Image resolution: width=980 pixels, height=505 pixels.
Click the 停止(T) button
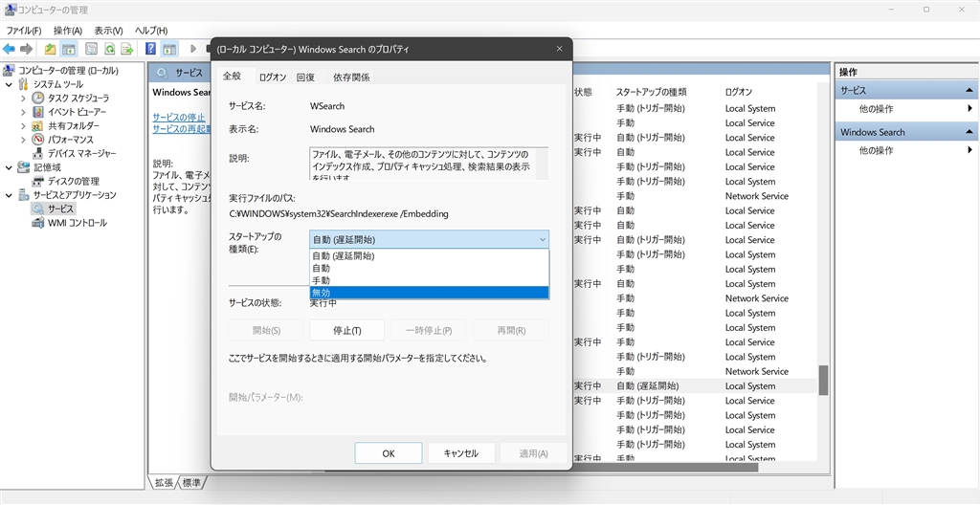pyautogui.click(x=346, y=330)
